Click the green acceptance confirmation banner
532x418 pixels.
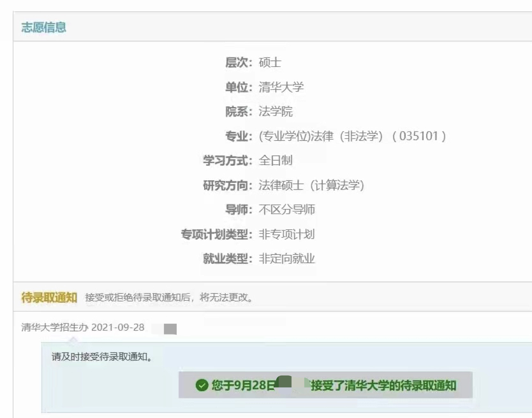click(x=325, y=385)
